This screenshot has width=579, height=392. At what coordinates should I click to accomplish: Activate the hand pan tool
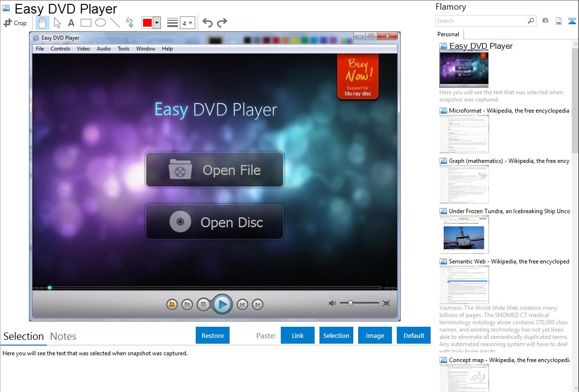42,23
